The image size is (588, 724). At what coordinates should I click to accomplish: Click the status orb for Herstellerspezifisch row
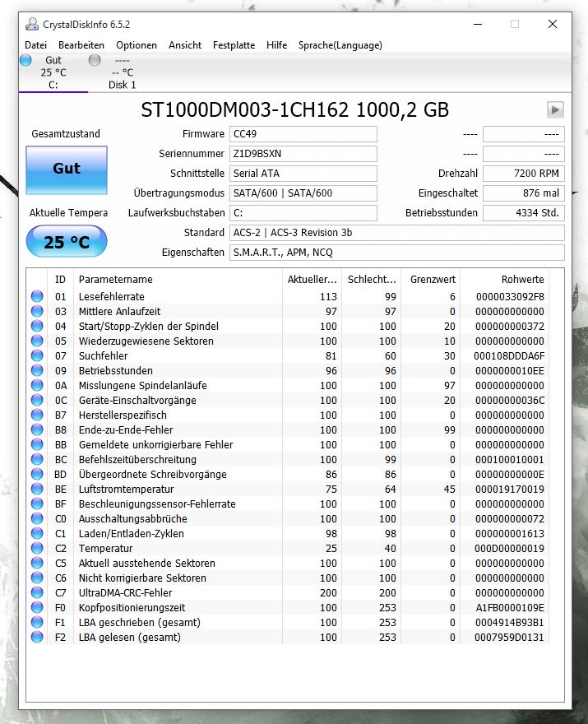tap(37, 415)
